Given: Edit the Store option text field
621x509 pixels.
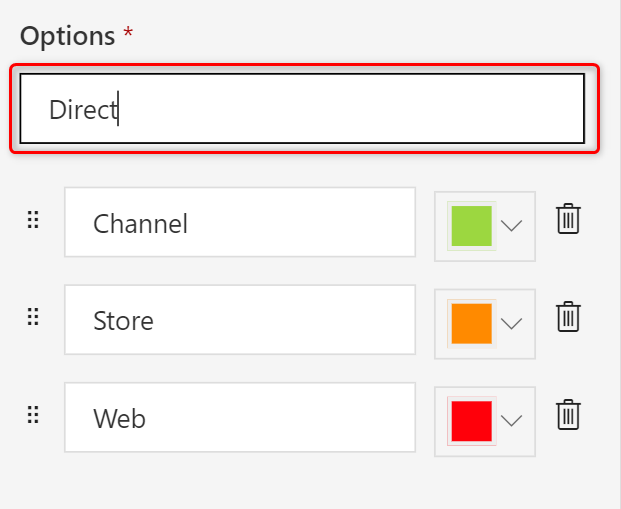Looking at the screenshot, I should pos(240,320).
